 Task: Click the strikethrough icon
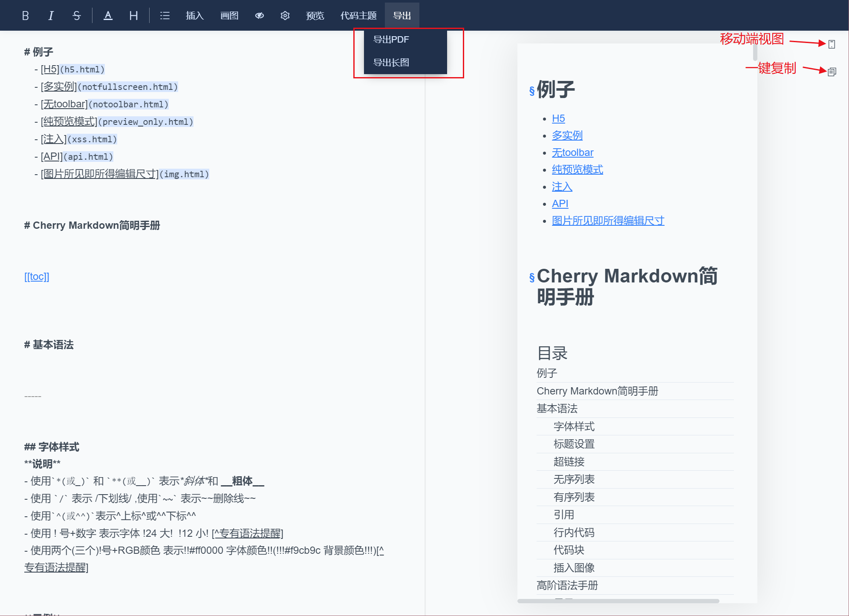pos(77,16)
